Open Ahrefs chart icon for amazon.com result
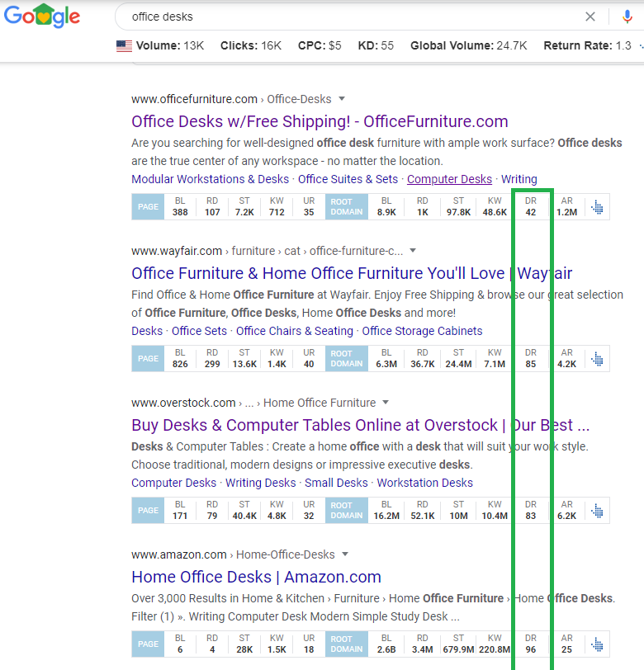 click(x=598, y=644)
